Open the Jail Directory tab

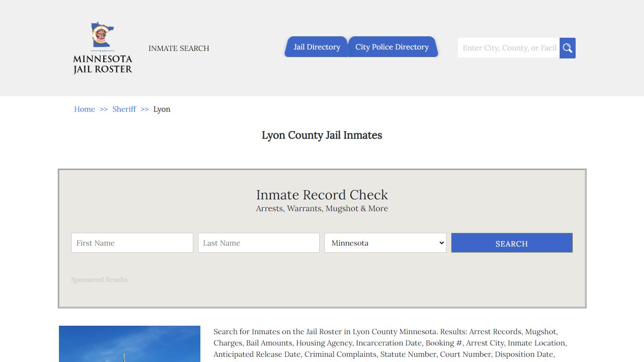point(316,47)
